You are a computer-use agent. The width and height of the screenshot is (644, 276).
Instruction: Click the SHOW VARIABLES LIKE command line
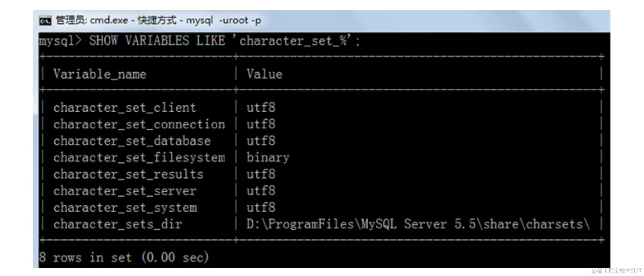point(199,41)
